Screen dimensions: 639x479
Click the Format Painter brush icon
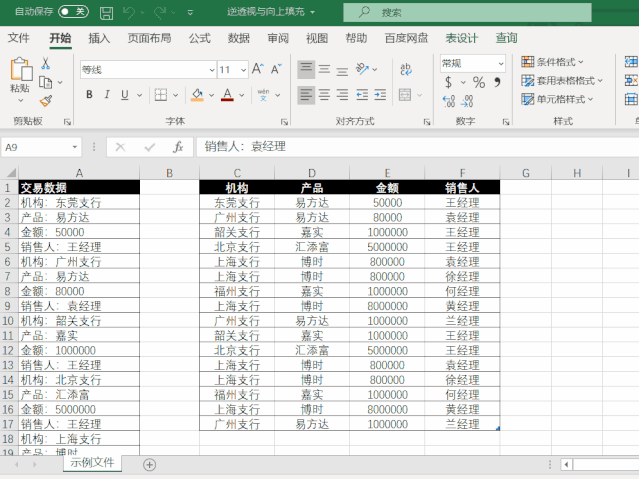coord(46,100)
